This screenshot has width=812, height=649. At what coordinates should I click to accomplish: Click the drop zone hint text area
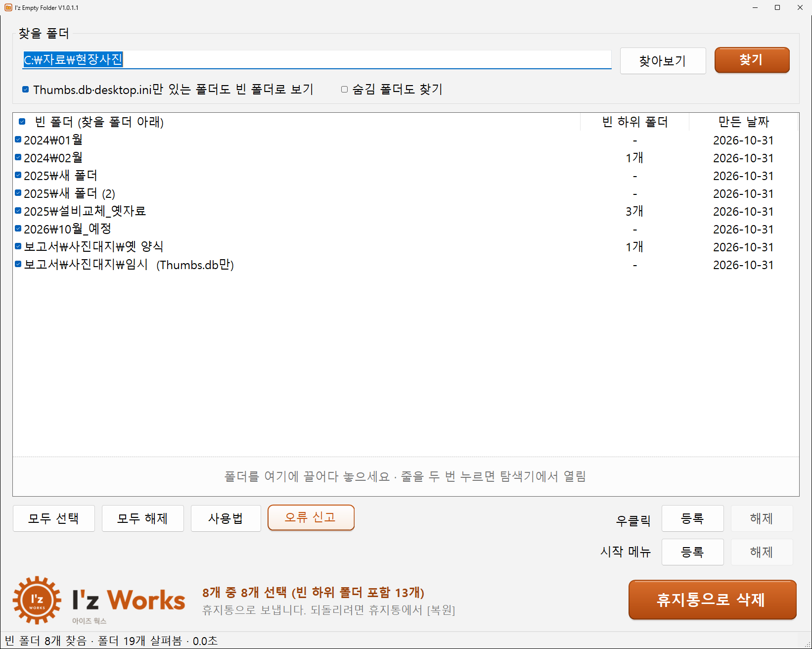[x=406, y=476]
